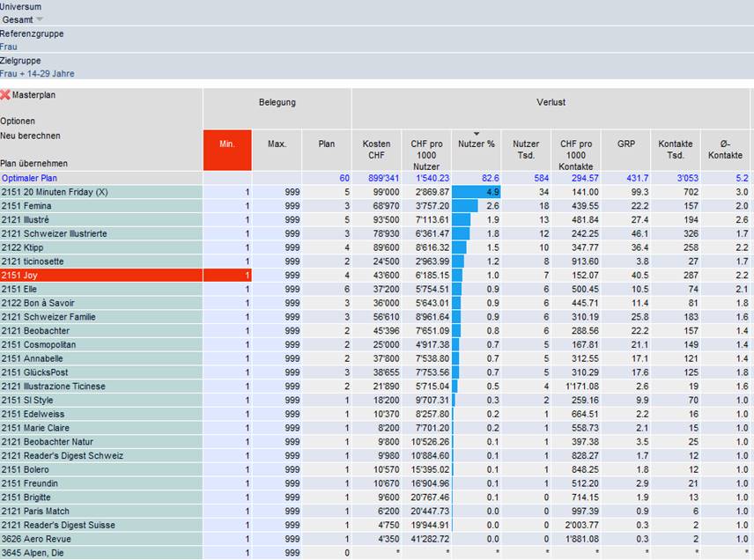Screen dimensions: 754x560
Task: Sort by Ø-Kontakte column header
Action: (725, 150)
